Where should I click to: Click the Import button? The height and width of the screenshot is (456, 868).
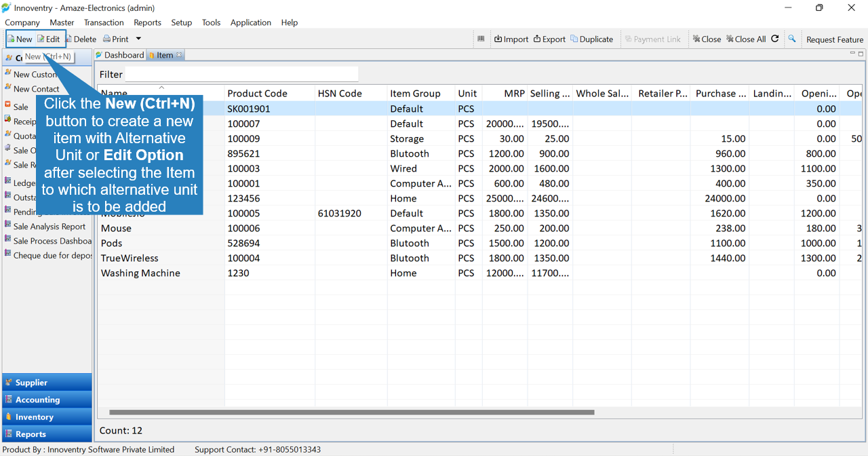(511, 39)
